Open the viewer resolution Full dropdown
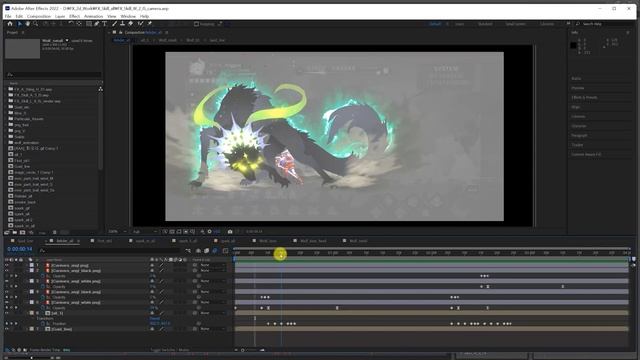Screen dimensions: 640x360 [x=145, y=231]
